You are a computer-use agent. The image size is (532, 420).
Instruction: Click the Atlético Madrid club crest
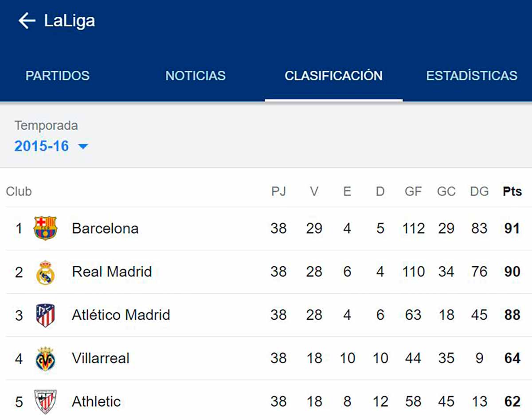click(45, 315)
